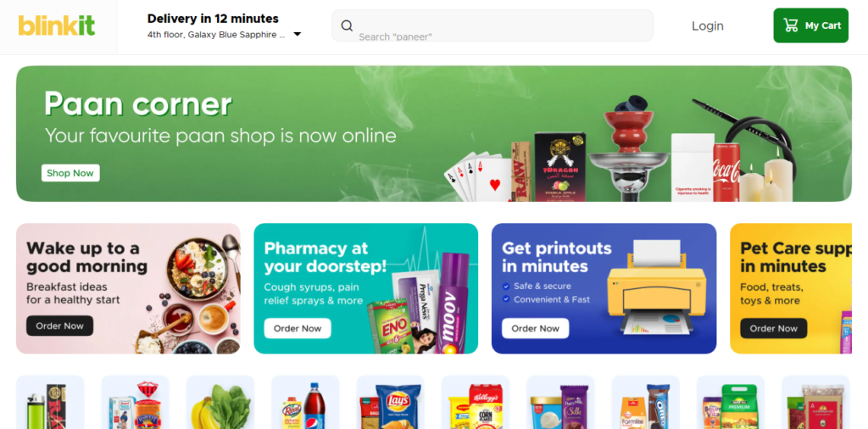Open the Oreo biscuits category icon
Viewport: 868px width, 429px height.
(x=645, y=402)
